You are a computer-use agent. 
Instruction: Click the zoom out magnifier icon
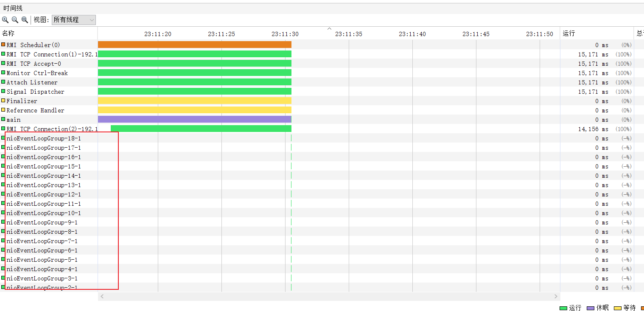coord(15,20)
